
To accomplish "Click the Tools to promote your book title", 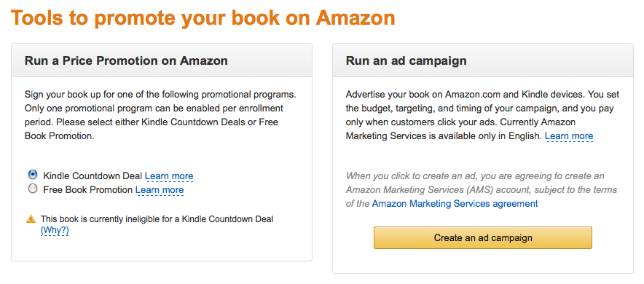I will coord(203,18).
